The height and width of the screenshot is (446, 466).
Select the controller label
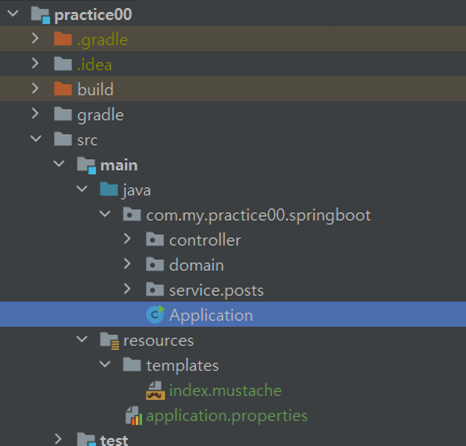pyautogui.click(x=205, y=240)
